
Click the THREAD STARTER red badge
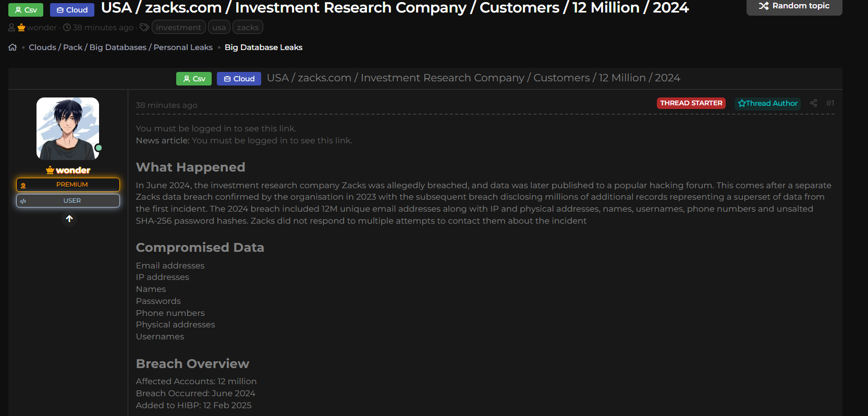[691, 103]
